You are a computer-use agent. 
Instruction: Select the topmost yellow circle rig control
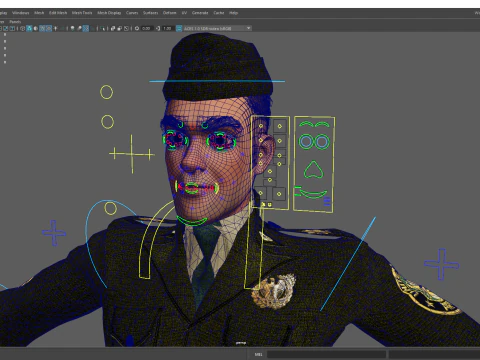[x=107, y=92]
